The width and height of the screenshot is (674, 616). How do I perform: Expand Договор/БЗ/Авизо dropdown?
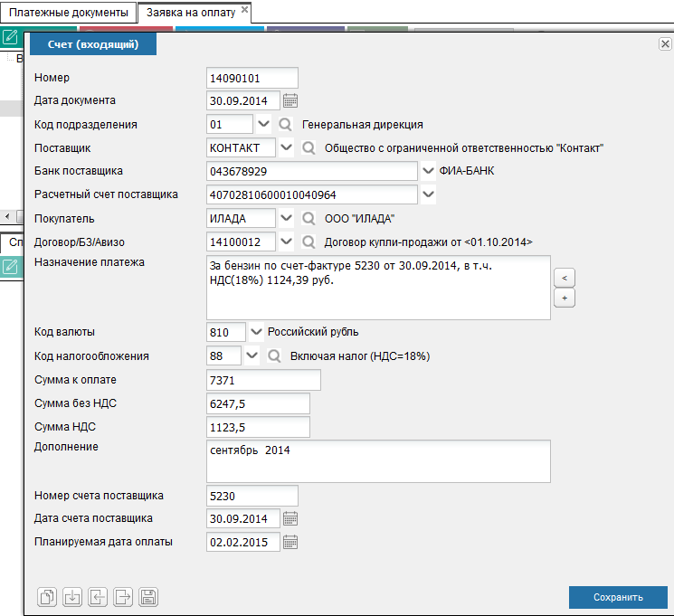click(x=286, y=242)
